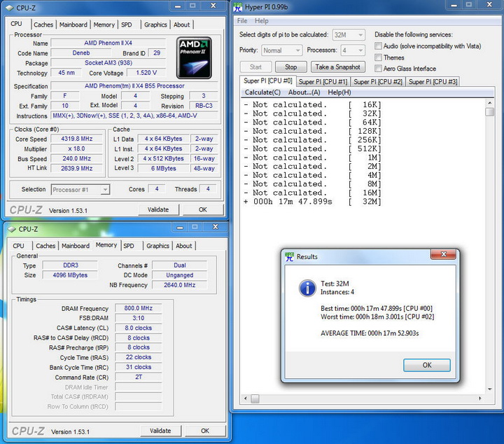Click the NB Frequency value 2640.0 MHz
Screen dimensions: 504x444
point(180,285)
